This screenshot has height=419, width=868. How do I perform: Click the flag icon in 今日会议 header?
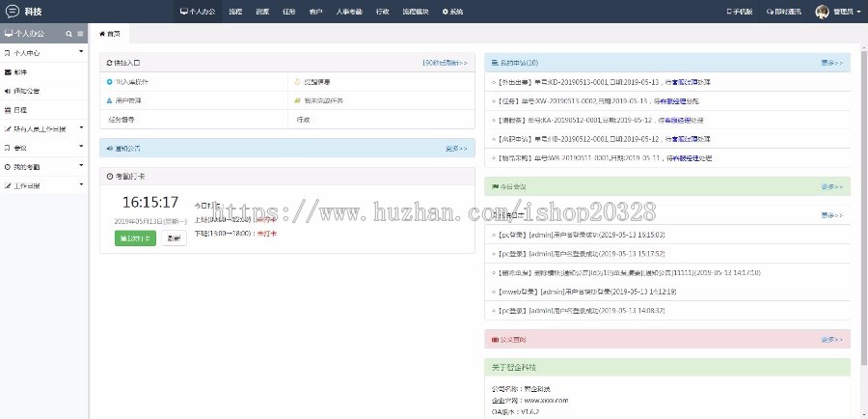[495, 186]
